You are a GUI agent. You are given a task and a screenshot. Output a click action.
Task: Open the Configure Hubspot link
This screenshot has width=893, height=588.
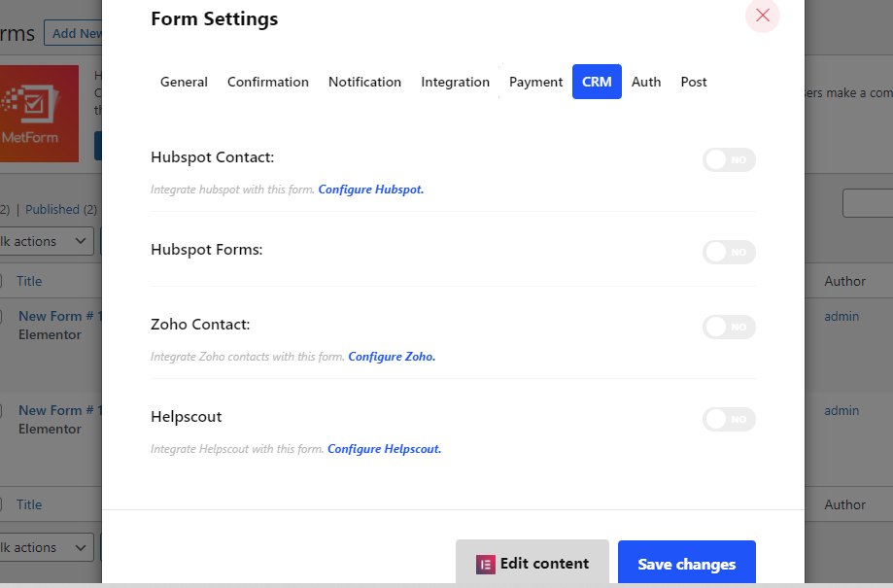tap(371, 190)
